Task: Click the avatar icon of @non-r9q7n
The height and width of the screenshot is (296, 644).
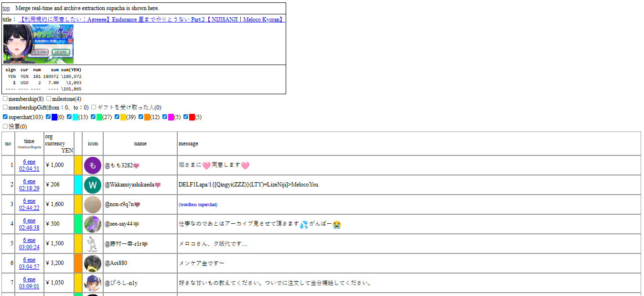Action: pos(93,204)
